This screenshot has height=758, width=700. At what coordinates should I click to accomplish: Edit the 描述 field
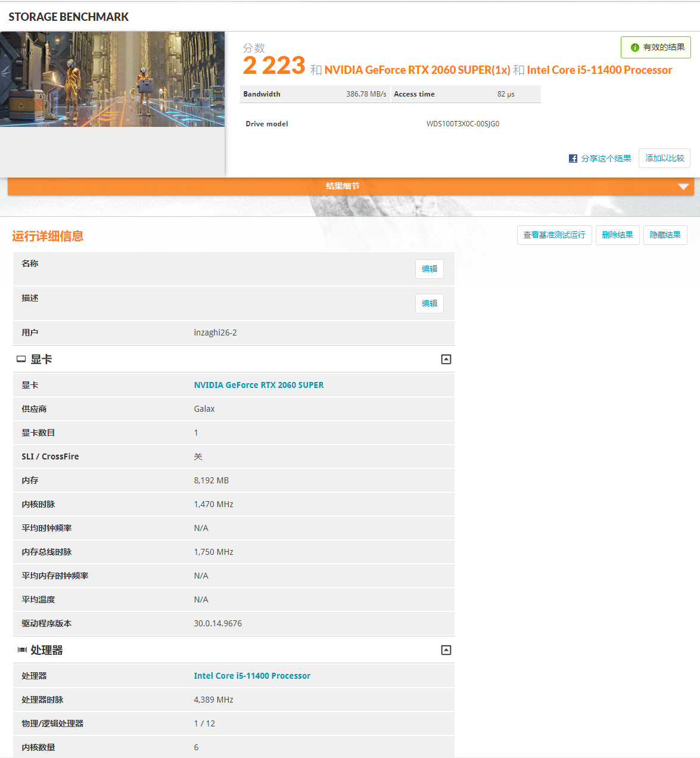(430, 303)
